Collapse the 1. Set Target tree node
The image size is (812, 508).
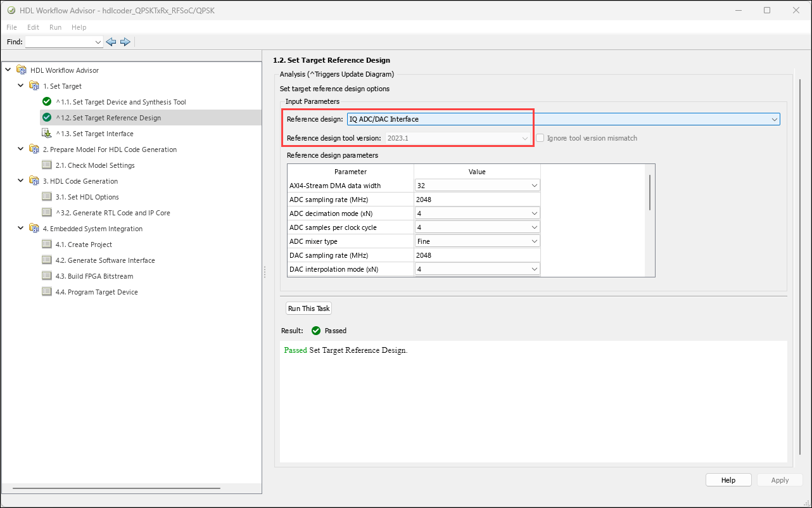pos(20,86)
